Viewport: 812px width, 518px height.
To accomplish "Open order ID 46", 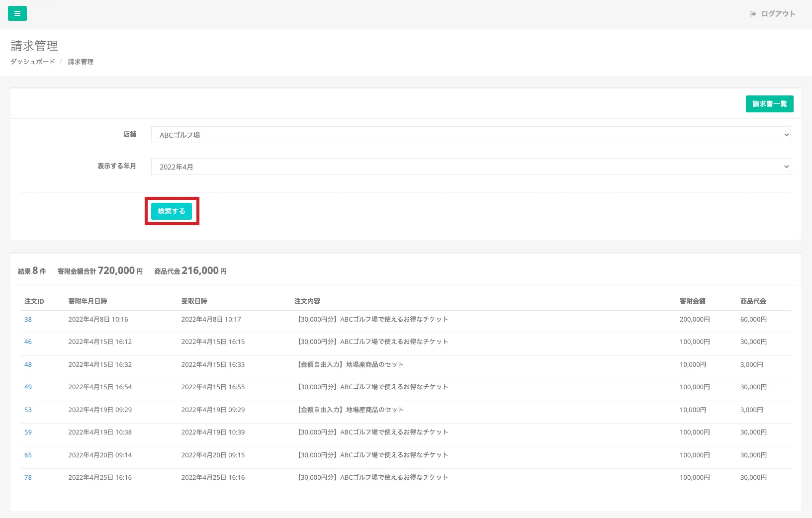I will click(x=28, y=342).
